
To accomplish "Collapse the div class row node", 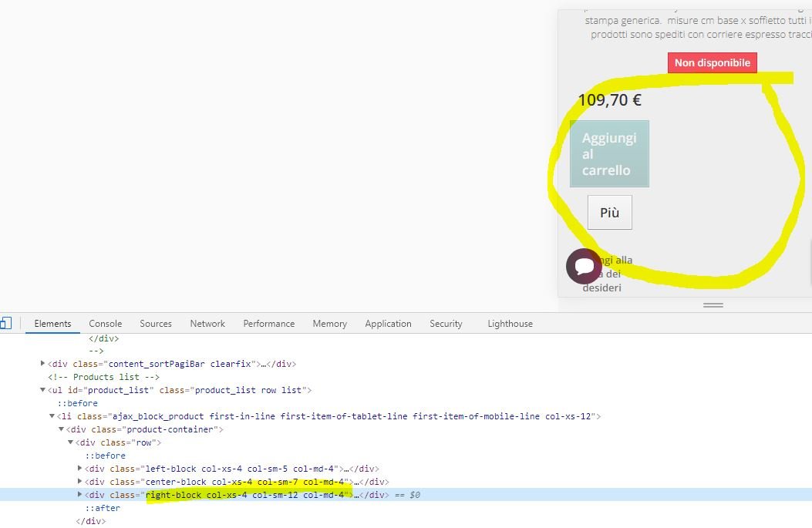I will 70,442.
